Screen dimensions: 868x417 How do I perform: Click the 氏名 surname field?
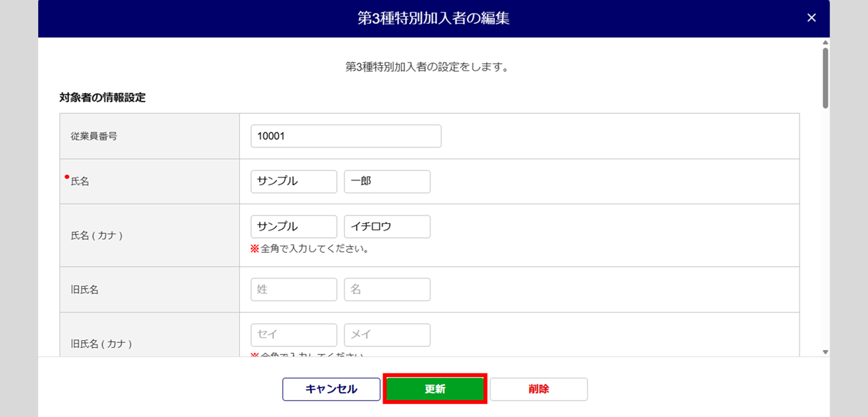click(x=294, y=181)
